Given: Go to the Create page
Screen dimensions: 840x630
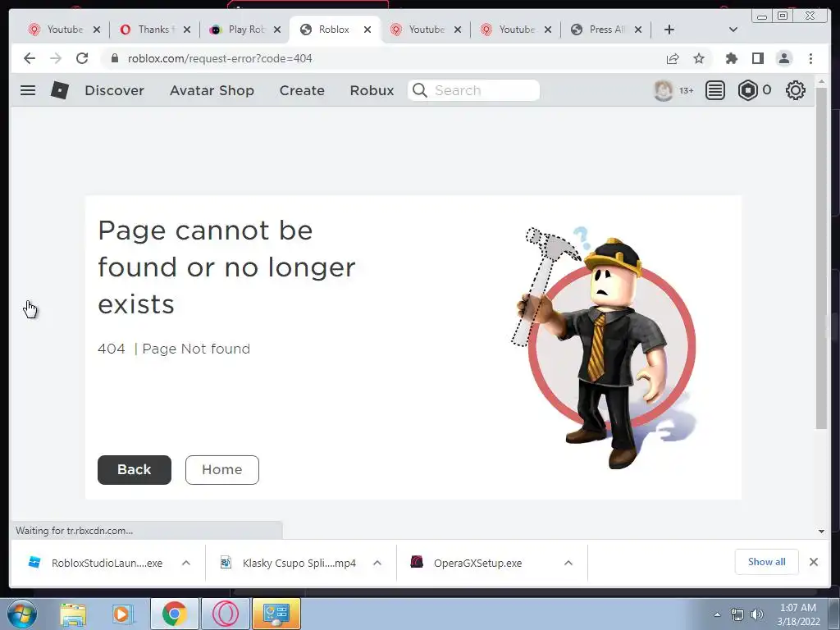Looking at the screenshot, I should pos(302,90).
